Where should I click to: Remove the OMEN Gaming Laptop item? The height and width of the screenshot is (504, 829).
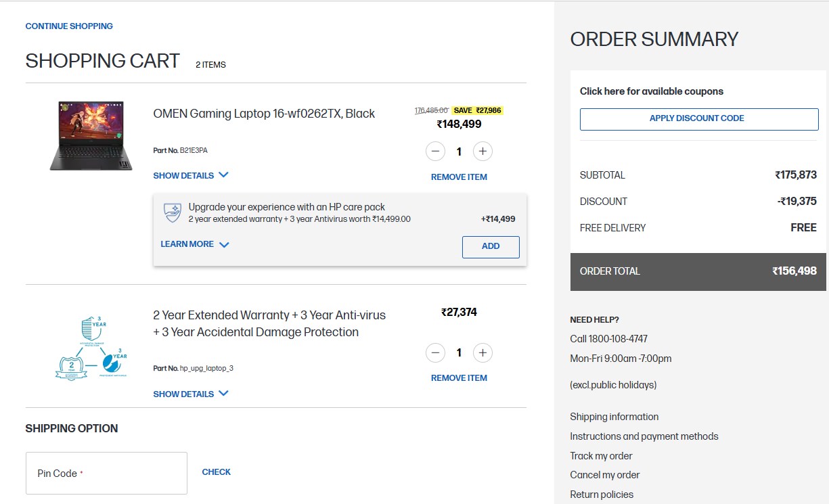click(459, 177)
